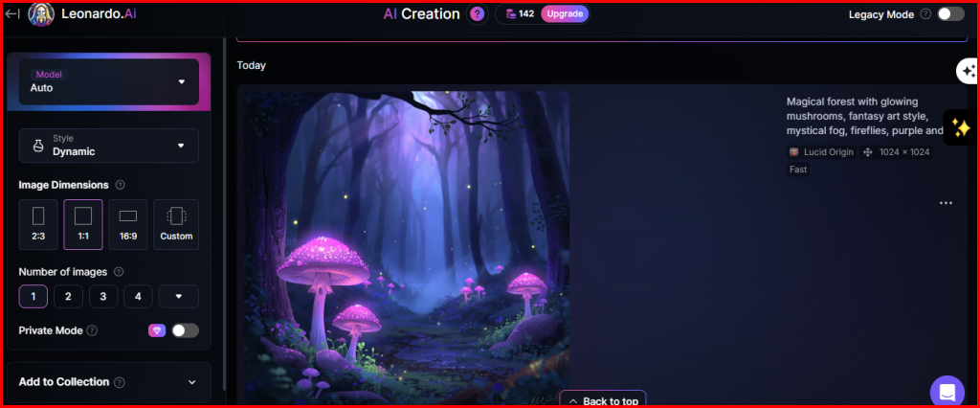Open the Model Auto dropdown
Image resolution: width=980 pixels, height=408 pixels.
109,82
